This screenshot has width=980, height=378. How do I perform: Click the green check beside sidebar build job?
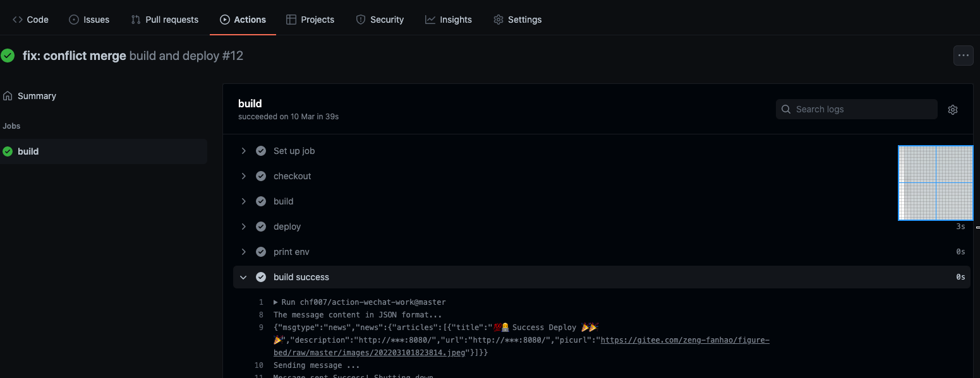click(8, 151)
